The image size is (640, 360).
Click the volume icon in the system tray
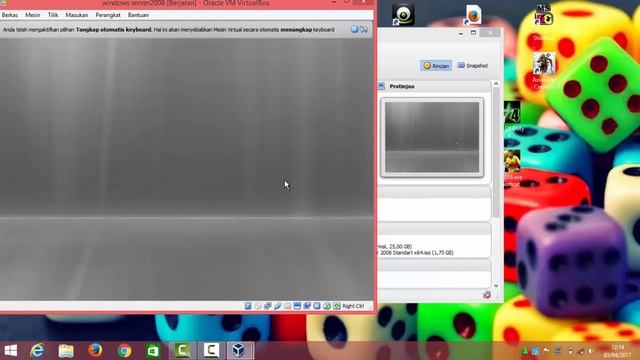coord(591,351)
